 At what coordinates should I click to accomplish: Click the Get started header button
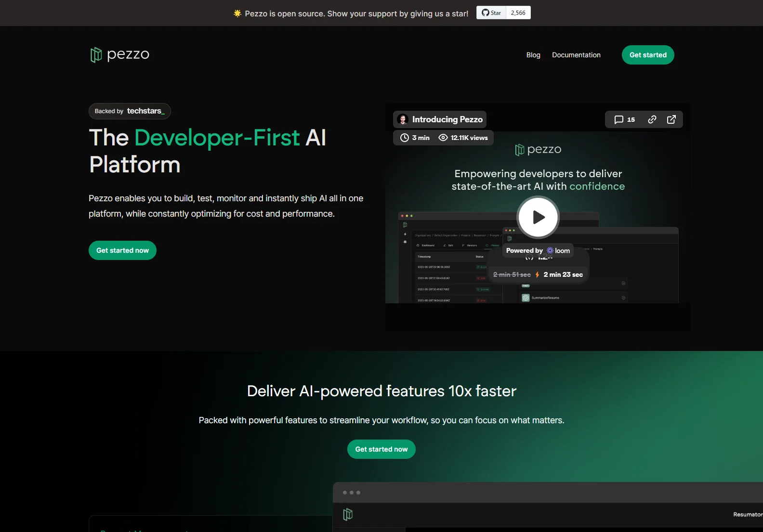point(648,55)
